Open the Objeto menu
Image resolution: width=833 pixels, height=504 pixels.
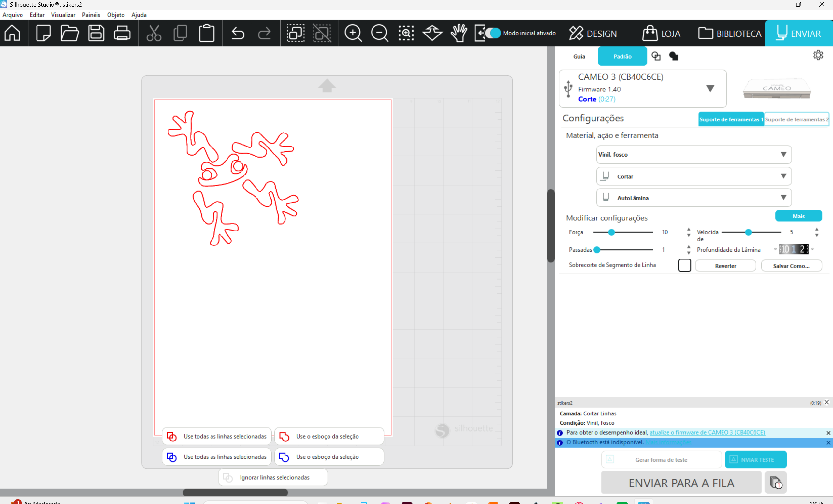tap(116, 15)
